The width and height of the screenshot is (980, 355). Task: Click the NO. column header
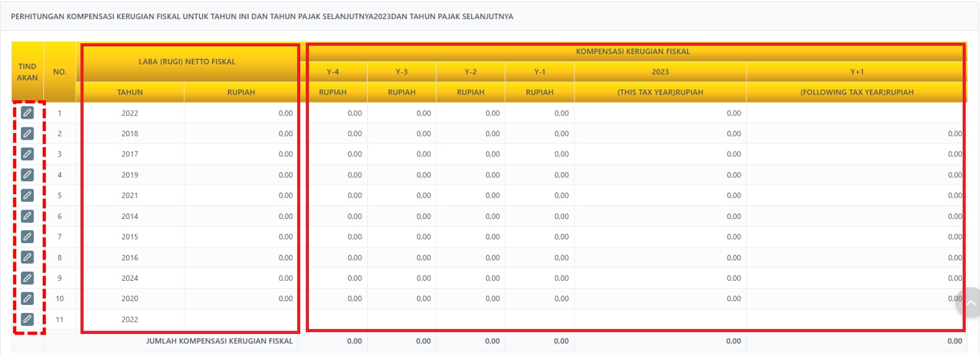click(x=59, y=72)
